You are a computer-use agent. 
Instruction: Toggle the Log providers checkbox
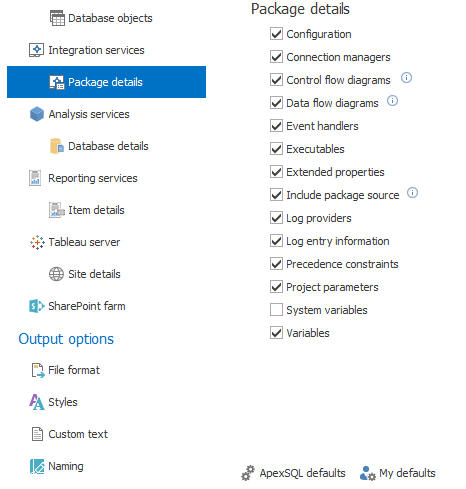pos(276,218)
